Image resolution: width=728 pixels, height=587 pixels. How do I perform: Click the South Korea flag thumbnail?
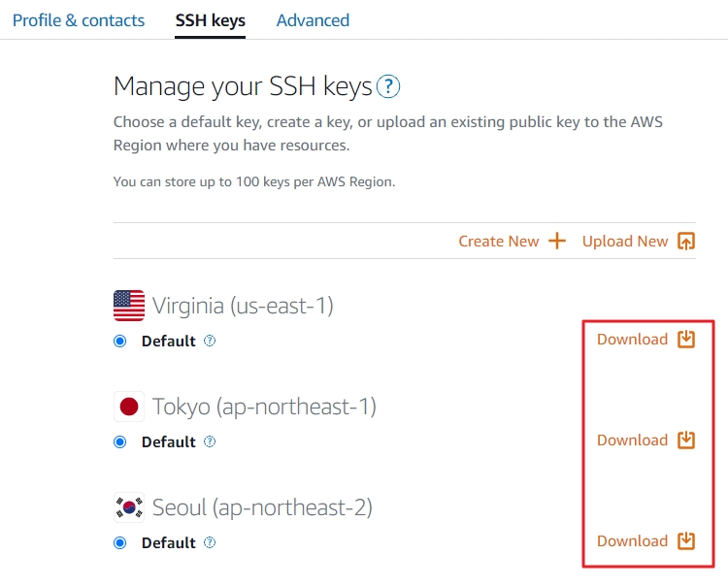coord(129,507)
